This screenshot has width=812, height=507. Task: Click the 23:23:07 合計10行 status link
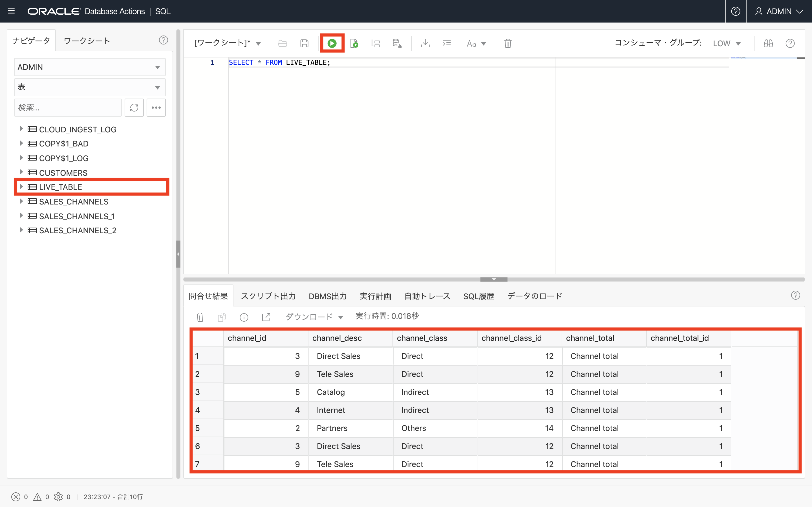[x=113, y=497]
